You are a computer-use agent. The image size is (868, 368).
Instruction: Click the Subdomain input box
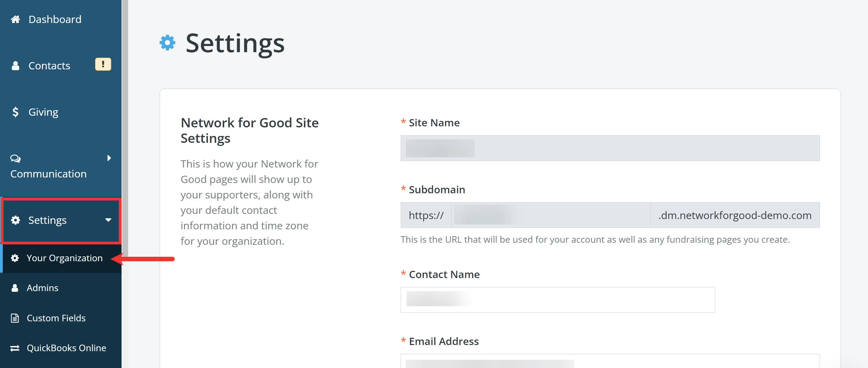point(549,215)
